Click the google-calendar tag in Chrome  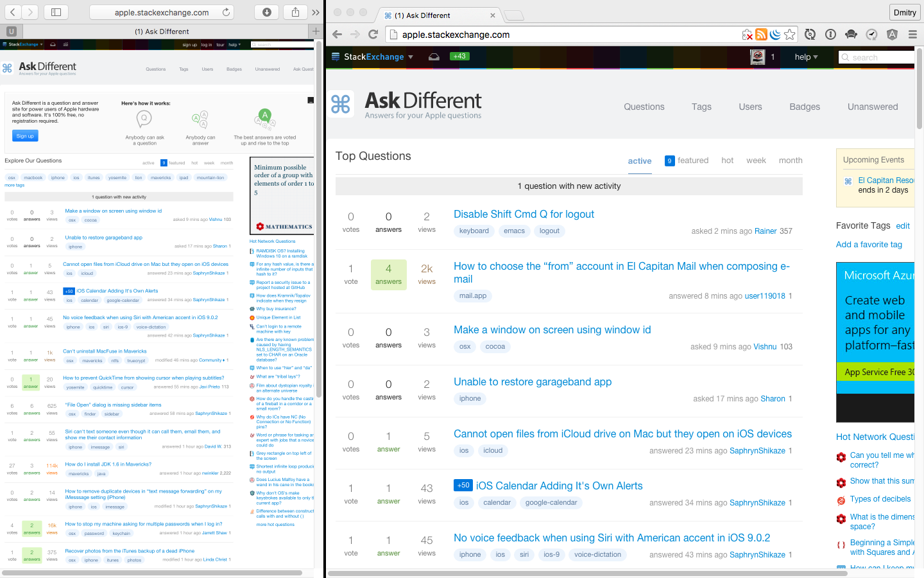click(x=551, y=503)
